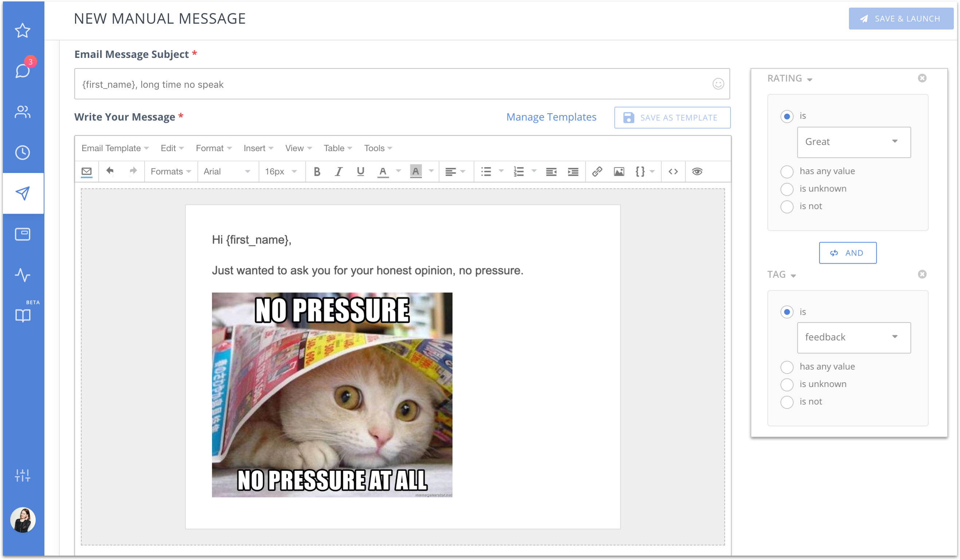Remove the RATING filter
Image resolution: width=960 pixels, height=560 pixels.
[x=922, y=78]
